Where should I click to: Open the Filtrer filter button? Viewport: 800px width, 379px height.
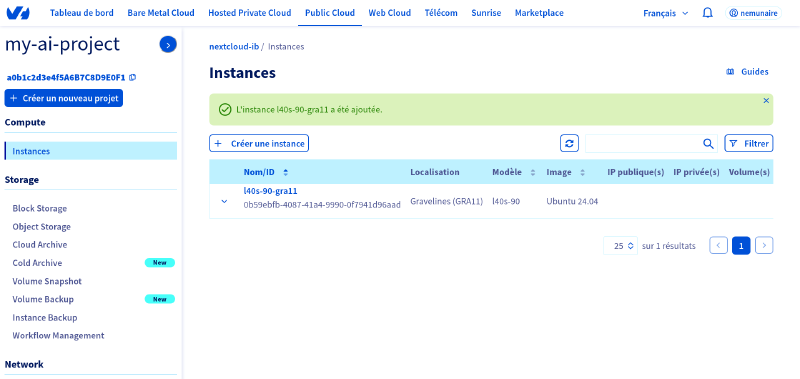click(x=749, y=143)
